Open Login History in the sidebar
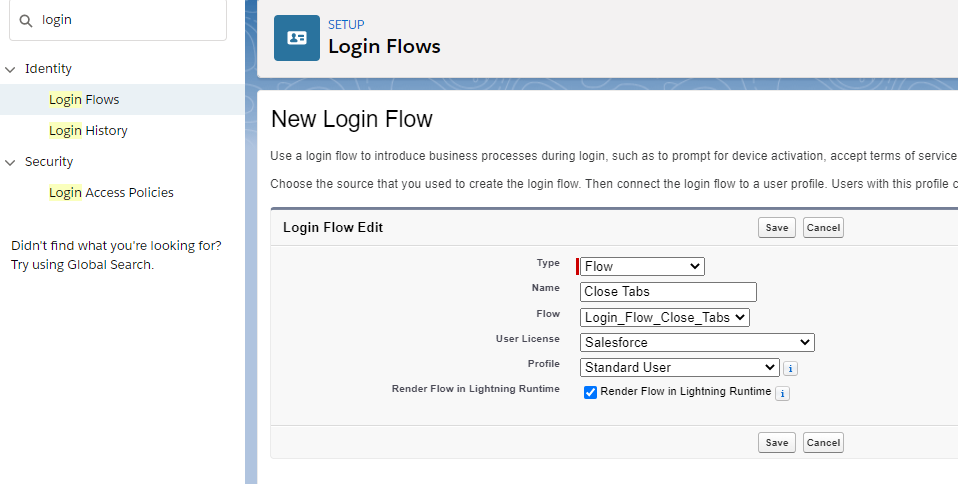The image size is (958, 484). 88,131
